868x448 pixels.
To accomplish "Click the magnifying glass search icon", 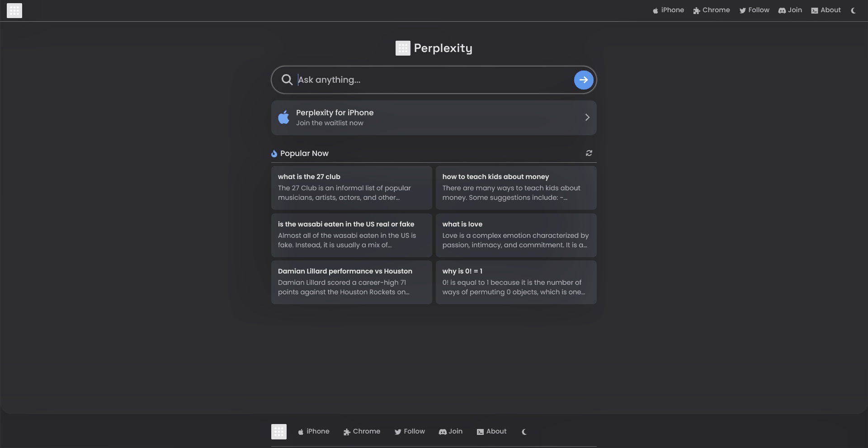I will (x=287, y=80).
